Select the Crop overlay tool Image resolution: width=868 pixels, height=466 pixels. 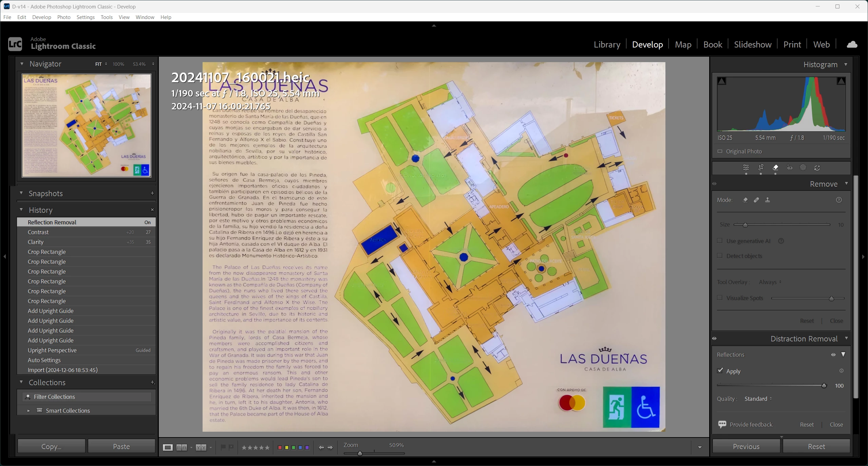[761, 168]
